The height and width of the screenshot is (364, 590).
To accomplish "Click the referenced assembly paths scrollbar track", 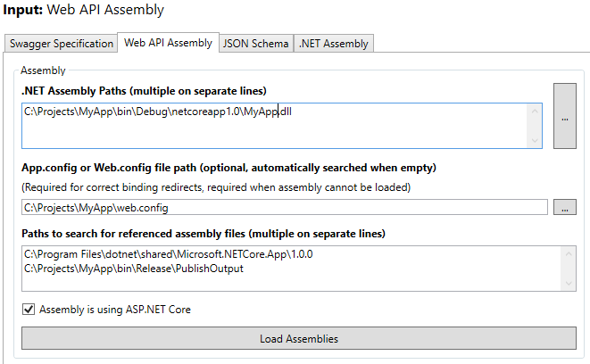I will (568, 268).
